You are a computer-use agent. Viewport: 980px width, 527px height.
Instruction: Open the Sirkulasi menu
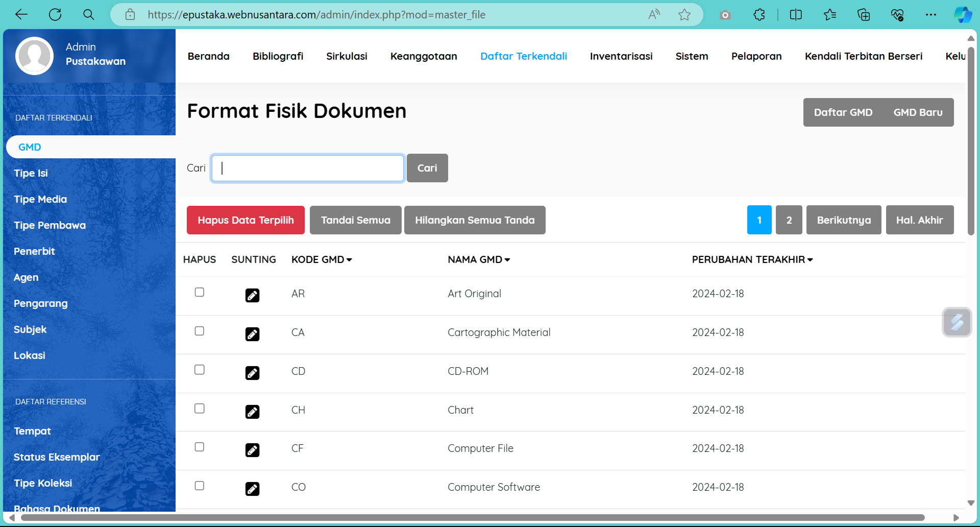click(x=347, y=56)
